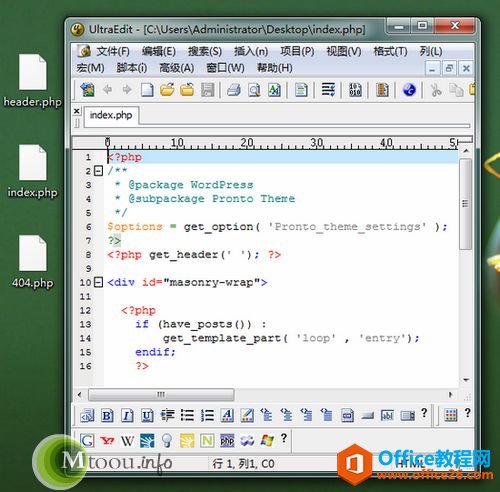Apply HTML italic I icon
This screenshot has width=500, height=492.
point(127,416)
